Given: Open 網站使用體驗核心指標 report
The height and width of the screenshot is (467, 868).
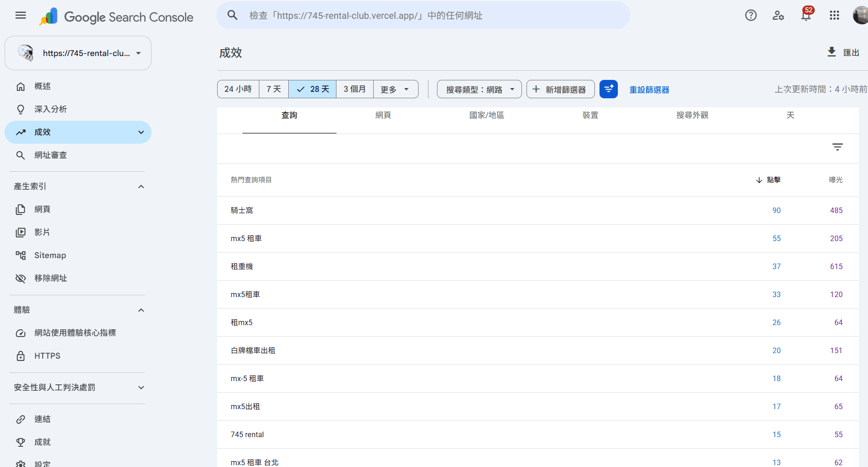Looking at the screenshot, I should 78,333.
